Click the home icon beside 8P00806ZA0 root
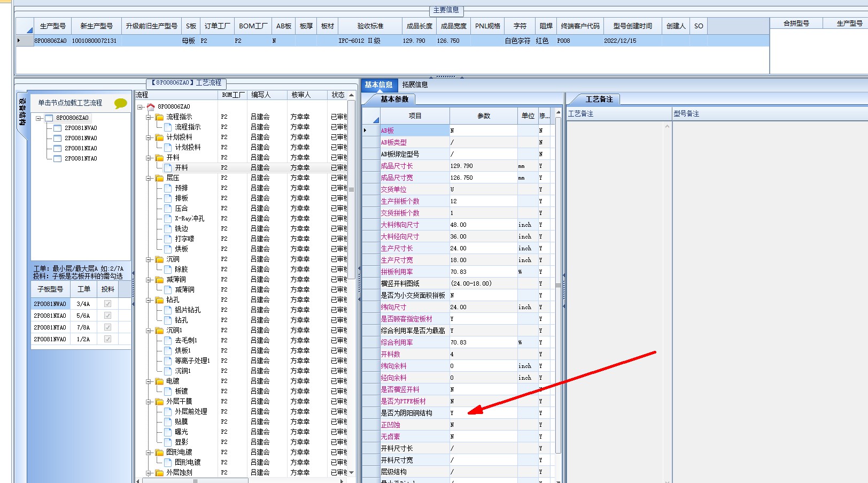The image size is (868, 483). click(x=151, y=106)
